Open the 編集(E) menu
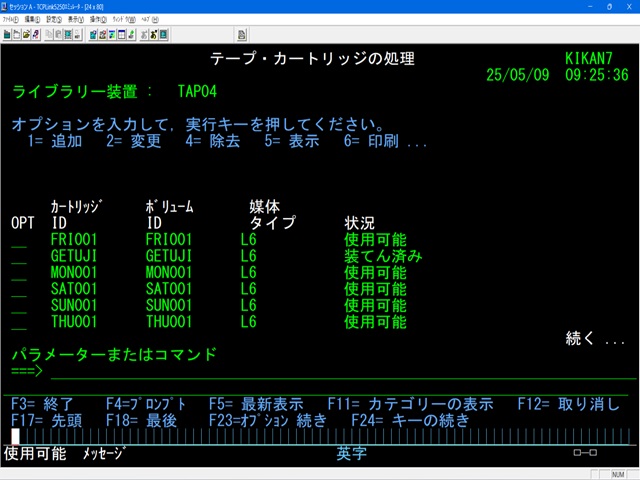640x480 pixels. (x=32, y=19)
